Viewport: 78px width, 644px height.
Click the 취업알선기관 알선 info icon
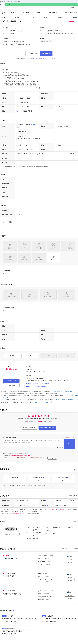coord(44,477)
